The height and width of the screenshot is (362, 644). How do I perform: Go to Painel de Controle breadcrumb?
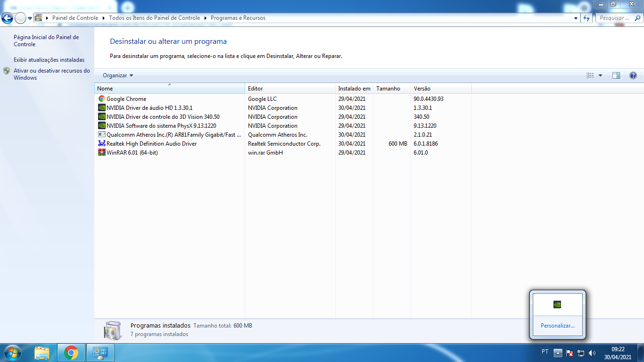[x=75, y=18]
